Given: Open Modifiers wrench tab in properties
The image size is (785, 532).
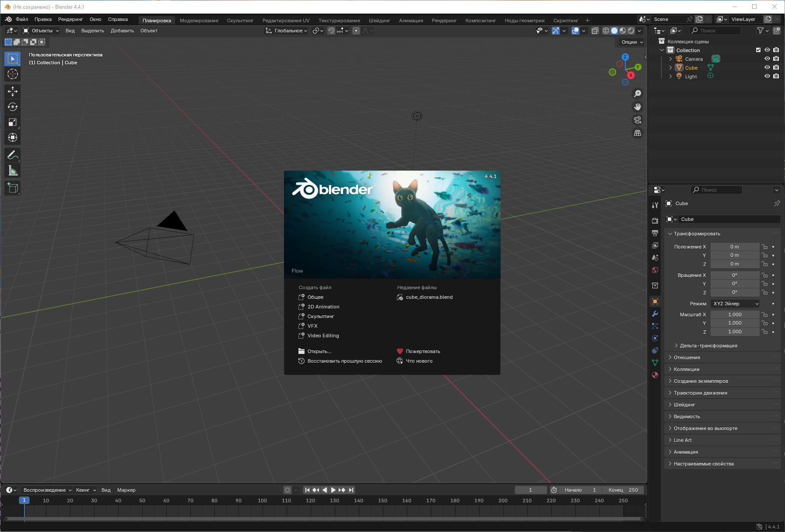Looking at the screenshot, I should click(x=655, y=314).
